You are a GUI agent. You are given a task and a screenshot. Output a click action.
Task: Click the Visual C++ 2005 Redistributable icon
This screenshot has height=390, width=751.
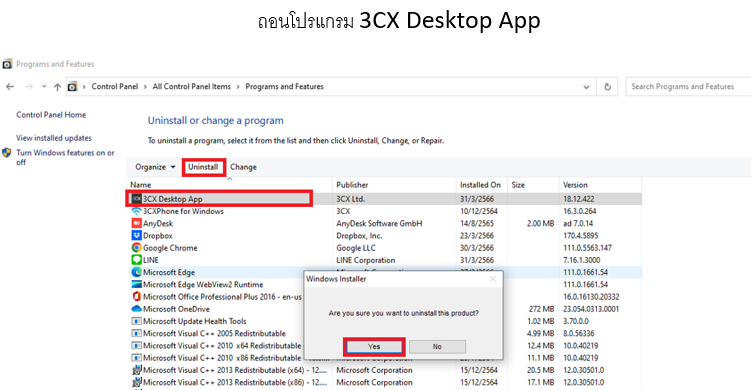coord(137,333)
